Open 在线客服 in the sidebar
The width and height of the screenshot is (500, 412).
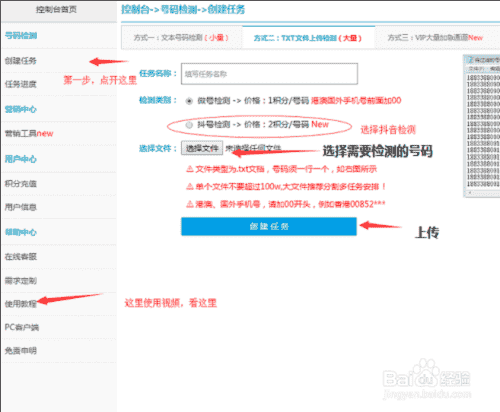[x=21, y=256]
